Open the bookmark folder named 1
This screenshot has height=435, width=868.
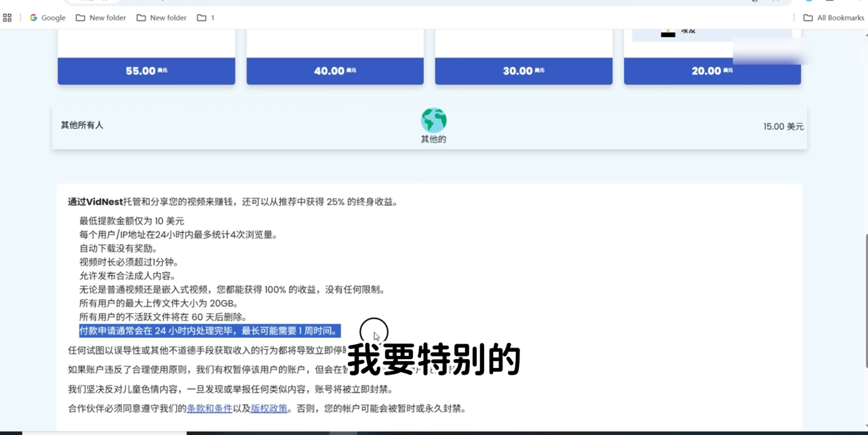205,18
